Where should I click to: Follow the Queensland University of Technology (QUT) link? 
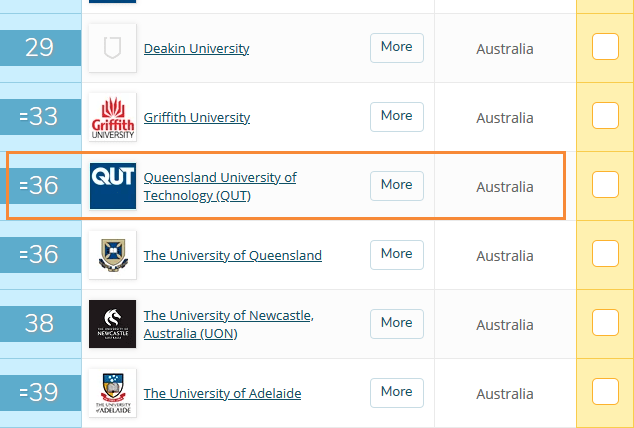[x=220, y=186]
